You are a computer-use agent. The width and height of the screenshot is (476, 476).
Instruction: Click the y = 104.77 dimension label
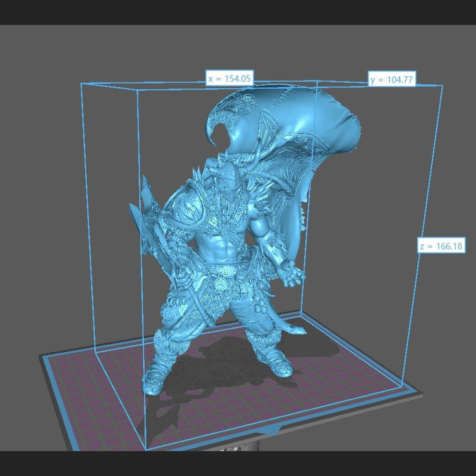pos(392,79)
